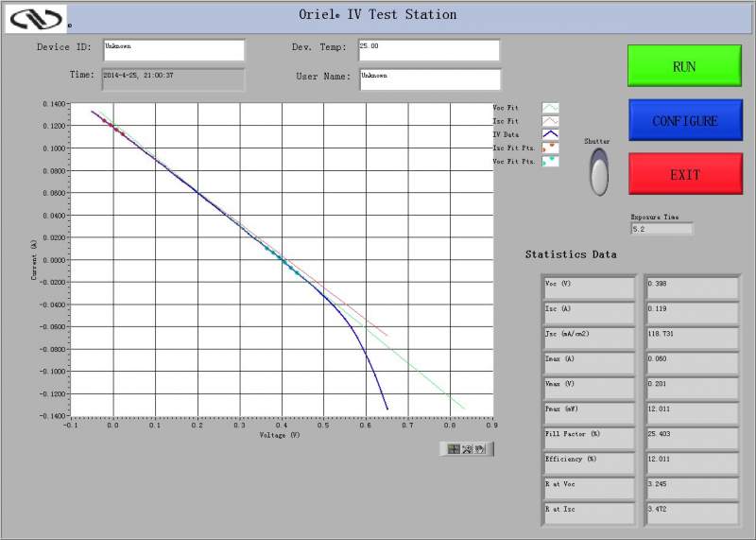
Task: Click the Isc Fit legend plot sample
Action: [550, 121]
